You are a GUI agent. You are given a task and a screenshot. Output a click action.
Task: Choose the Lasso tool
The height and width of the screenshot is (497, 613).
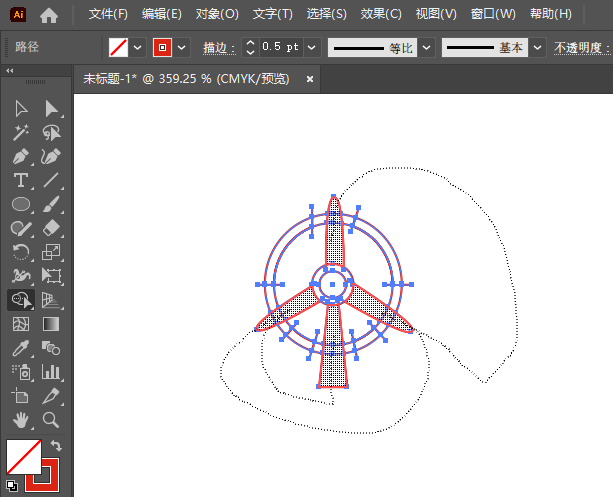51,133
